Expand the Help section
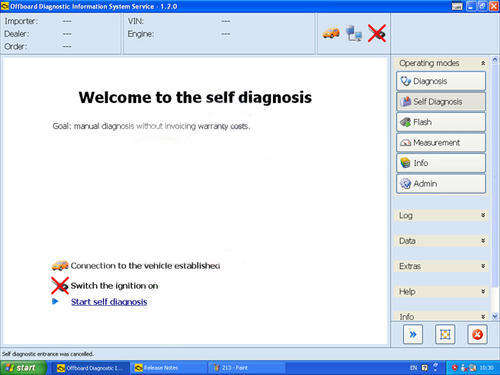Image resolution: width=500 pixels, height=375 pixels. tap(483, 291)
